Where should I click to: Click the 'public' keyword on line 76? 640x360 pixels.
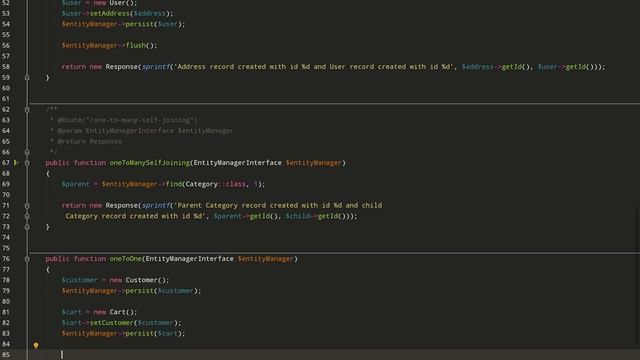coord(58,259)
